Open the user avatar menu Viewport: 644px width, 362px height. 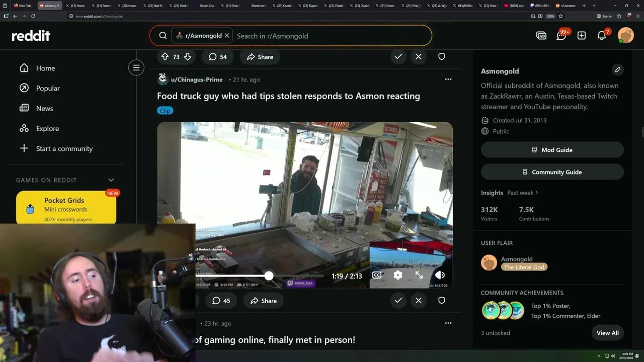coord(626,36)
